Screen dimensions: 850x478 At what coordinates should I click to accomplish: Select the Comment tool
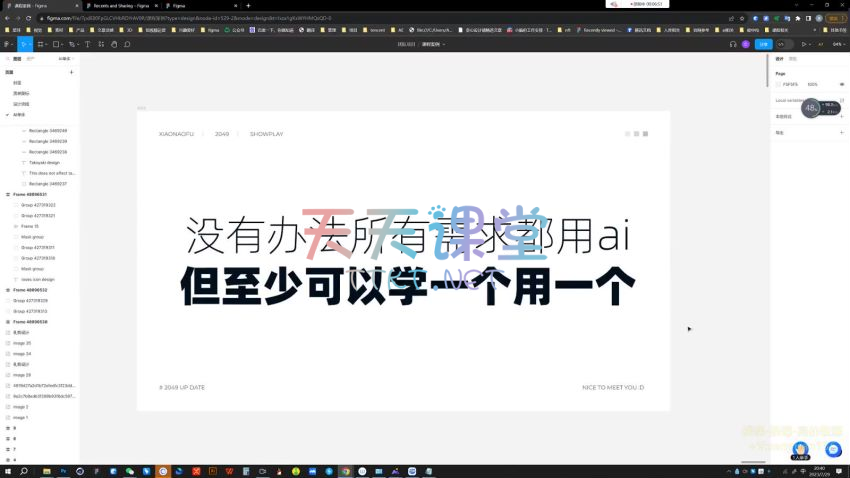click(127, 44)
